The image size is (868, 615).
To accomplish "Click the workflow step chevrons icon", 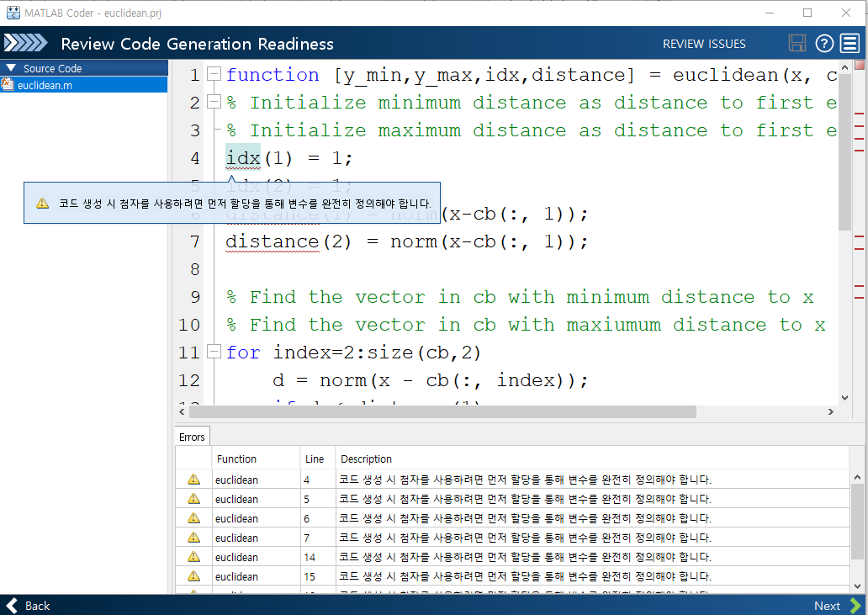I will [x=25, y=43].
